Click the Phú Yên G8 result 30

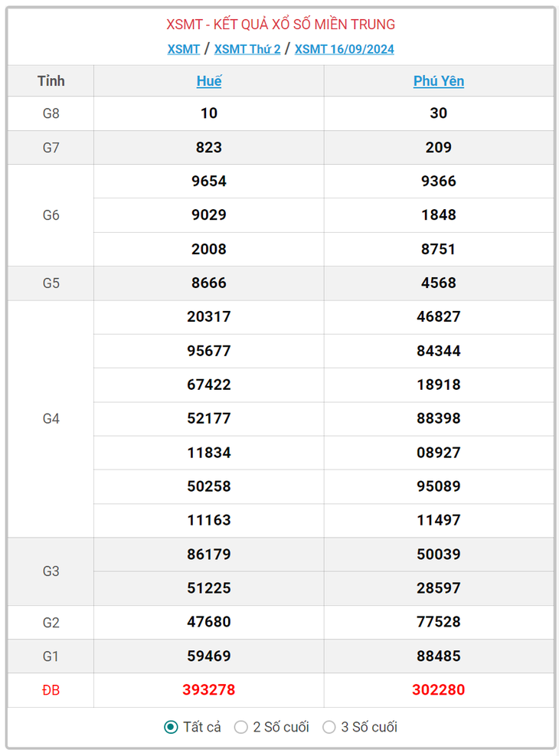tap(439, 113)
